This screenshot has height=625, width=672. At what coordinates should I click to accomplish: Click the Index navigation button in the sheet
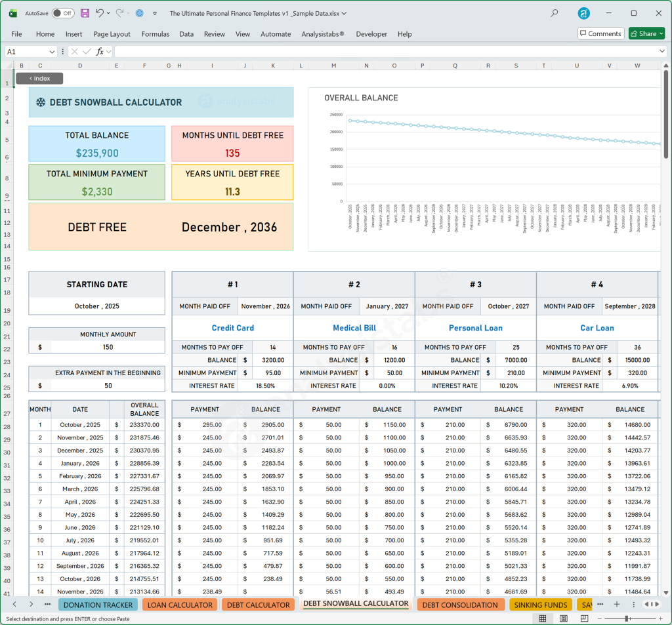39,78
